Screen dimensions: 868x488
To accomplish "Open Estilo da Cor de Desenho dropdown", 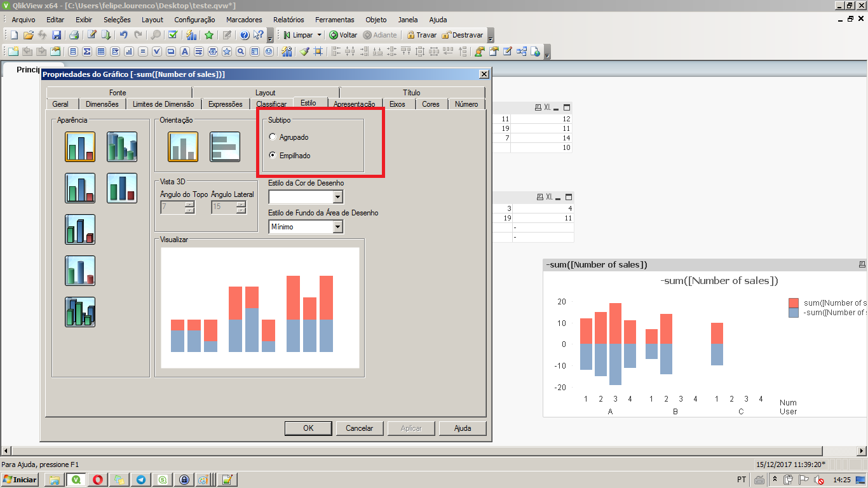I will tap(306, 197).
